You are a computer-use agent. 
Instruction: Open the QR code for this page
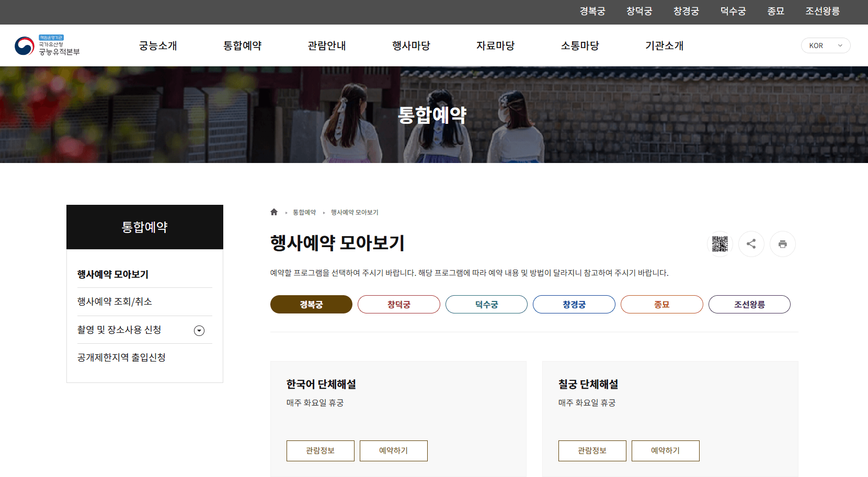(719, 243)
